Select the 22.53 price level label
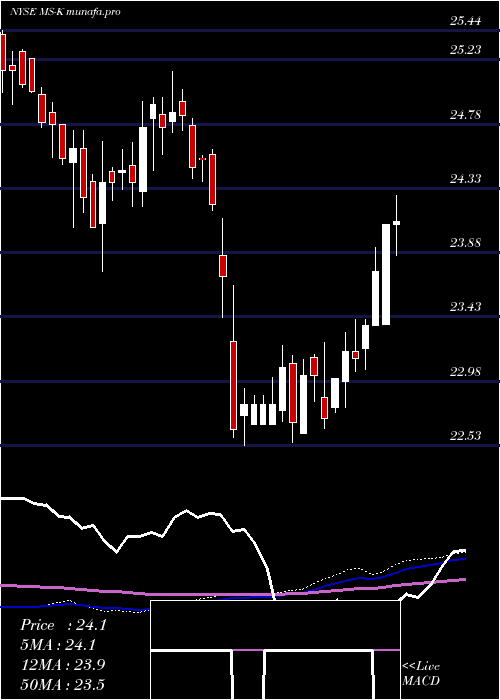This screenshot has width=500, height=700. click(465, 435)
